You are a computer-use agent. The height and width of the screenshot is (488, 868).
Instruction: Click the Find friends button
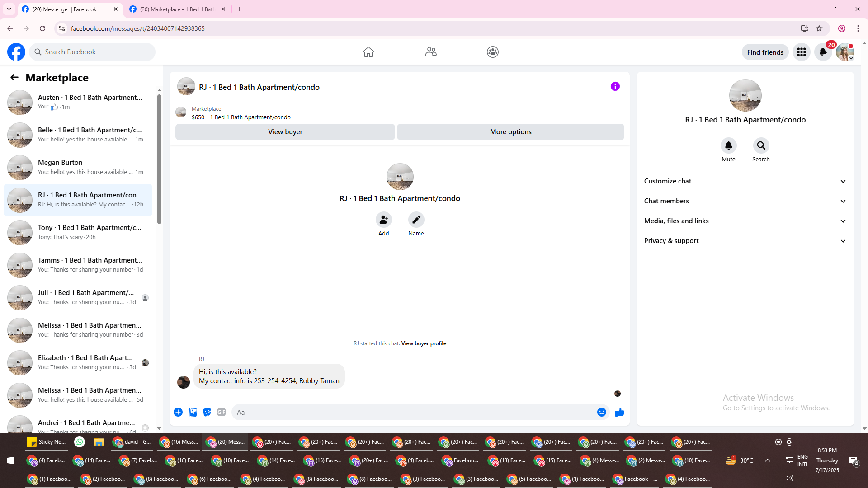point(765,52)
